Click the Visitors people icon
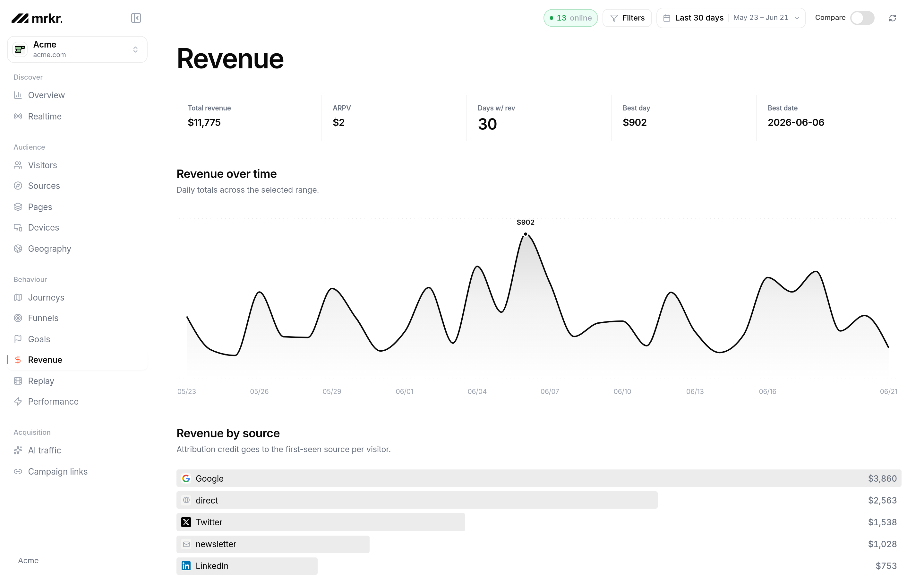The height and width of the screenshot is (578, 924). tap(18, 165)
